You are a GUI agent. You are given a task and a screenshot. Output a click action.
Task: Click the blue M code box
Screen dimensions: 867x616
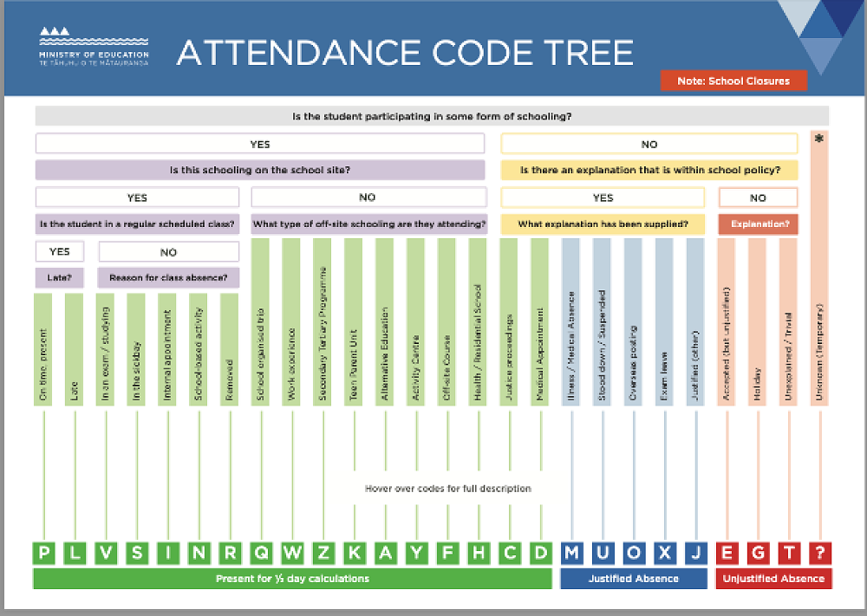point(571,553)
